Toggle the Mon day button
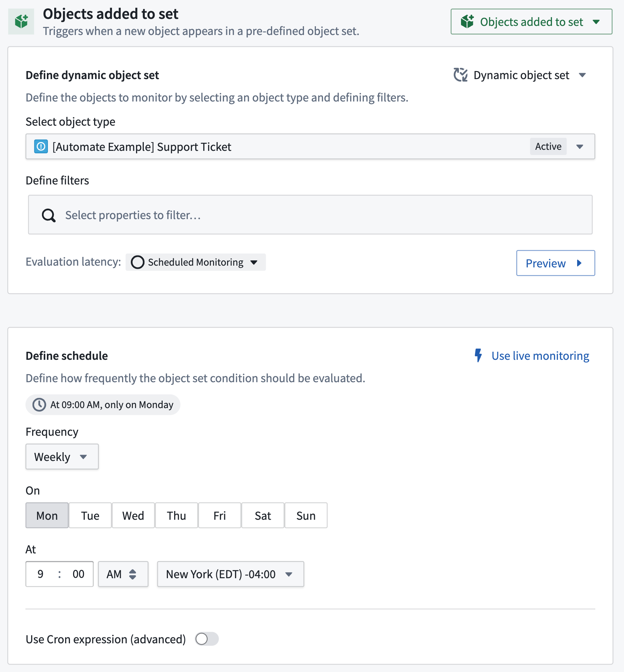Screen dimensions: 624x672 click(47, 516)
